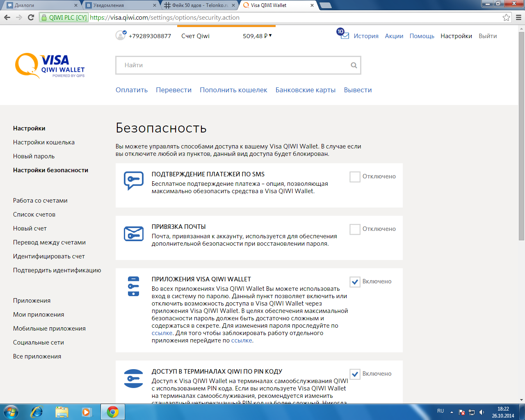Go back with the browser back arrow

point(7,17)
